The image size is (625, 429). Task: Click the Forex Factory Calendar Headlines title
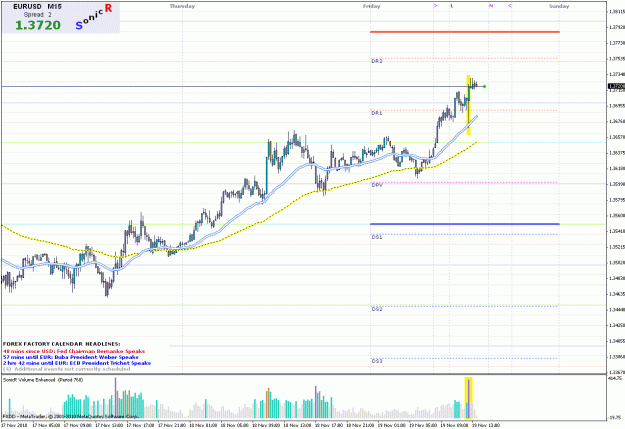coord(61,344)
